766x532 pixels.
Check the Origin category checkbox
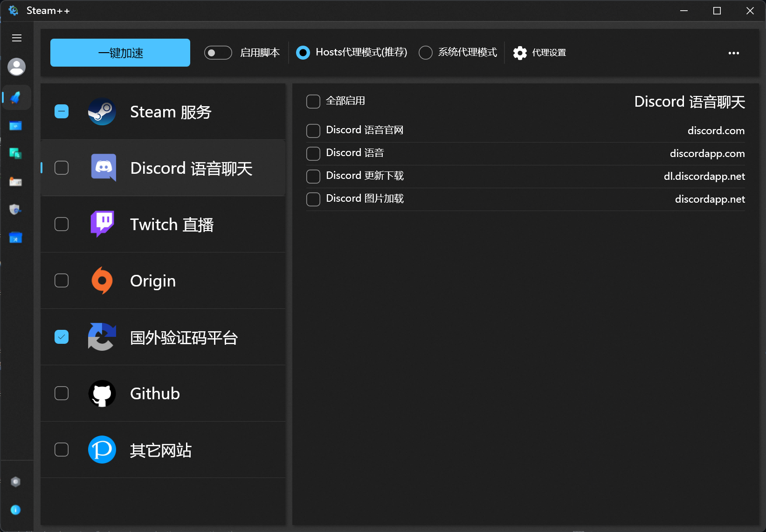pos(62,280)
